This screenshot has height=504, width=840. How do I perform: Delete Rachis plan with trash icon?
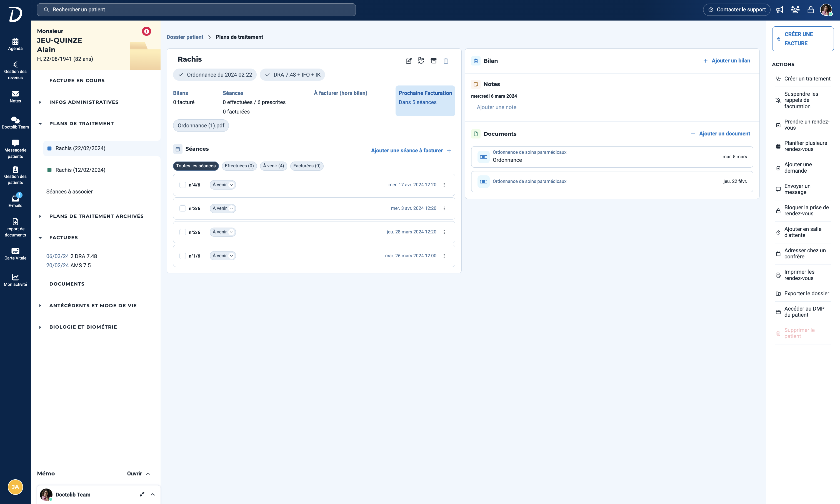tap(446, 61)
